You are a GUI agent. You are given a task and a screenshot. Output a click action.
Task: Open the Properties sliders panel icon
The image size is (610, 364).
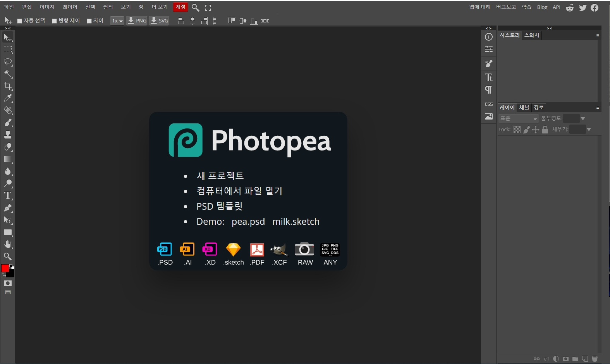[x=489, y=49]
